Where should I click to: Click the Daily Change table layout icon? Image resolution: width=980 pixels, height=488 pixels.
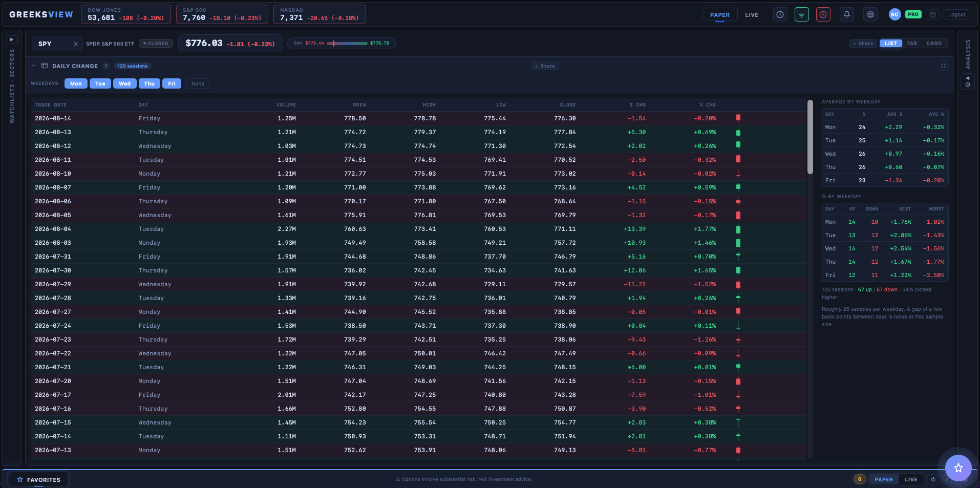point(45,66)
